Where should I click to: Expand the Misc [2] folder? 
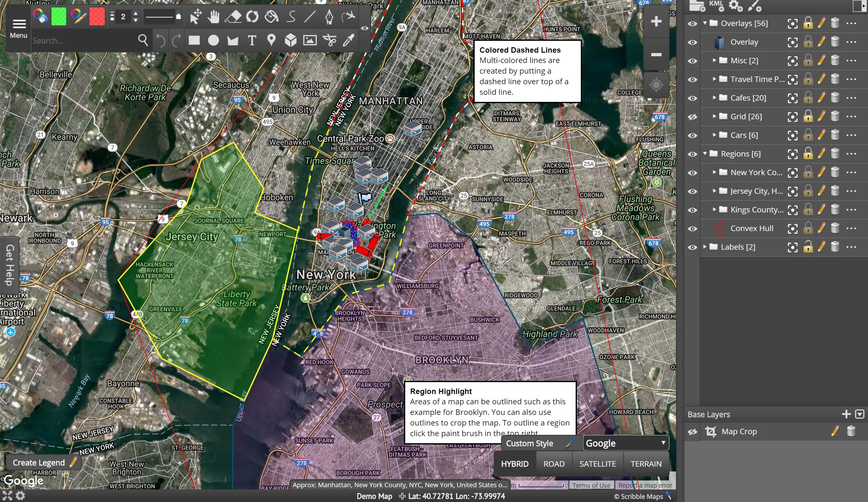pos(714,60)
